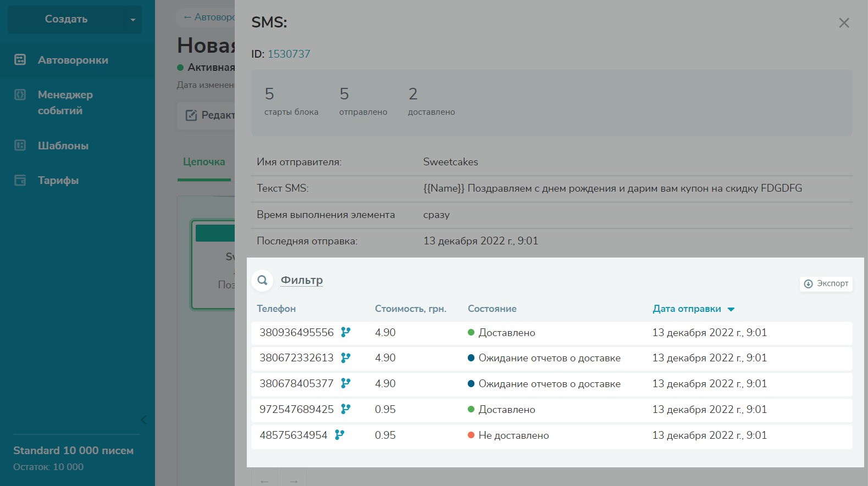Open the funnel icon next to 972547689425
The image size is (868, 486).
click(346, 409)
